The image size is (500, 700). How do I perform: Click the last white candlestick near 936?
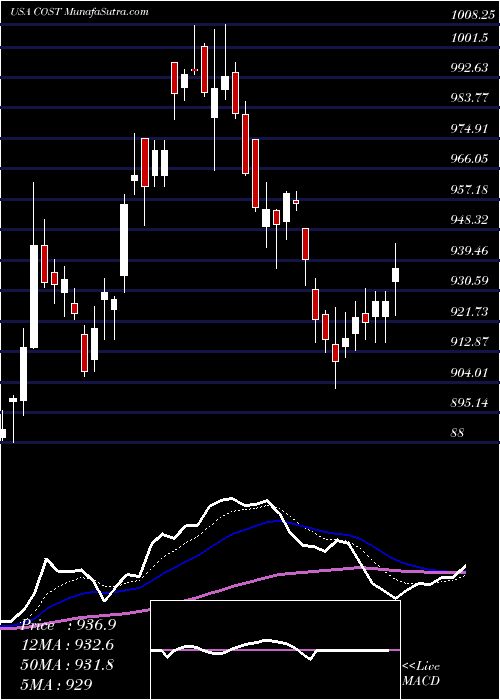[x=396, y=275]
